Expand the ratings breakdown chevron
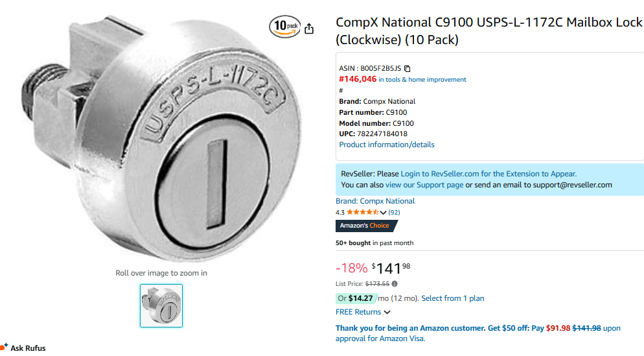The height and width of the screenshot is (356, 644). [x=383, y=213]
